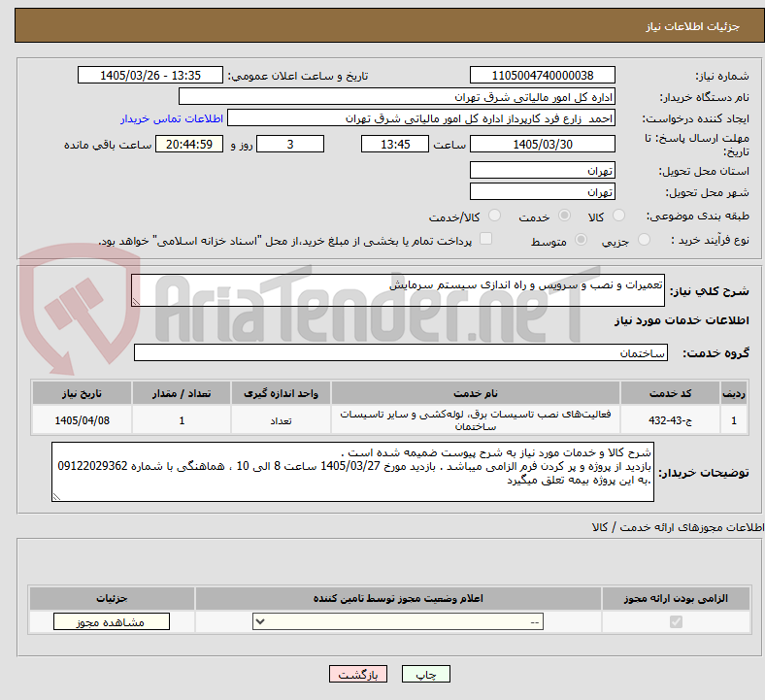
Task: Click the resize grip of شرح کلی نیاز box
Action: pos(136,302)
